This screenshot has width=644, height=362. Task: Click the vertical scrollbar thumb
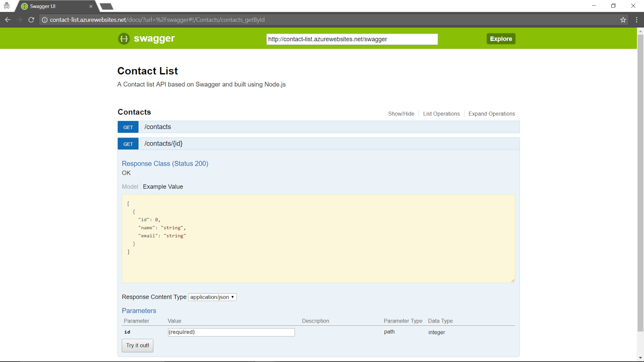pyautogui.click(x=640, y=183)
